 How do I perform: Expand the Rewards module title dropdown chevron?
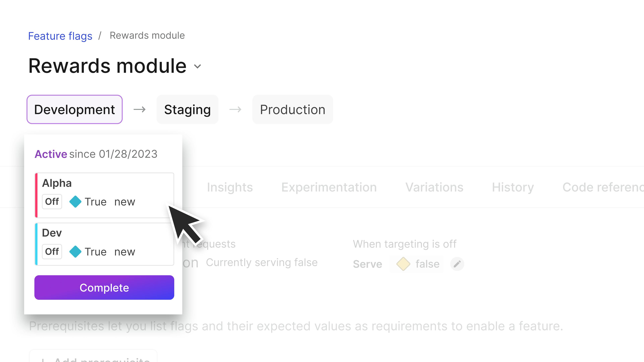(198, 67)
